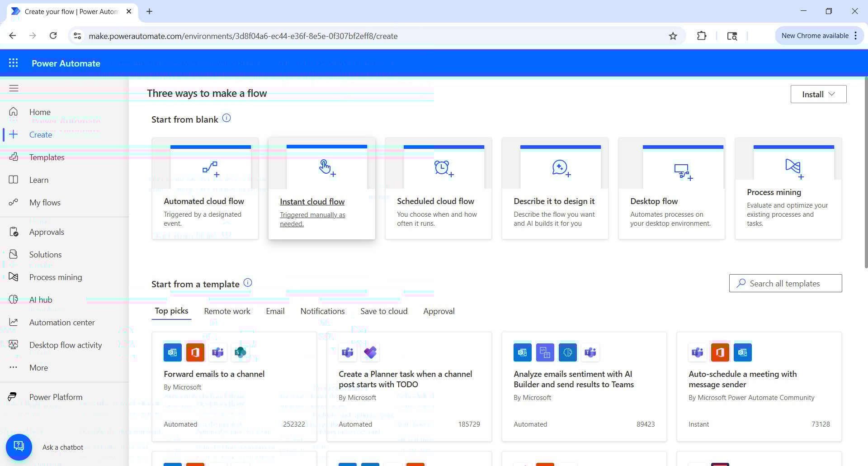Open the app launcher waffle icon
The width and height of the screenshot is (868, 466).
14,63
